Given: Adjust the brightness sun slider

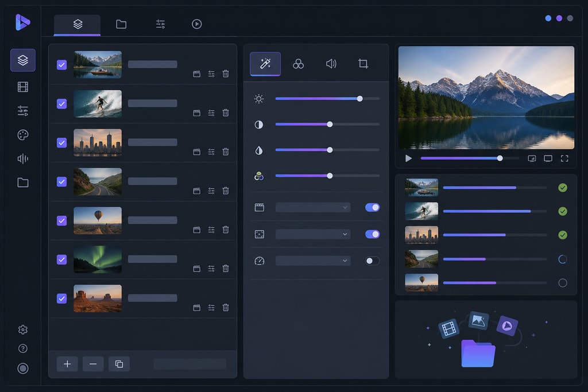Looking at the screenshot, I should click(327, 99).
